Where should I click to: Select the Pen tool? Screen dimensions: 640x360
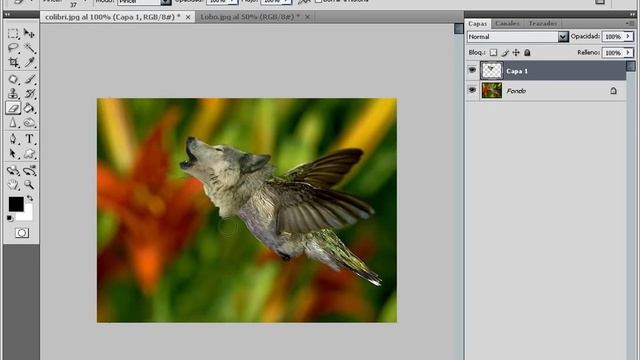13,139
